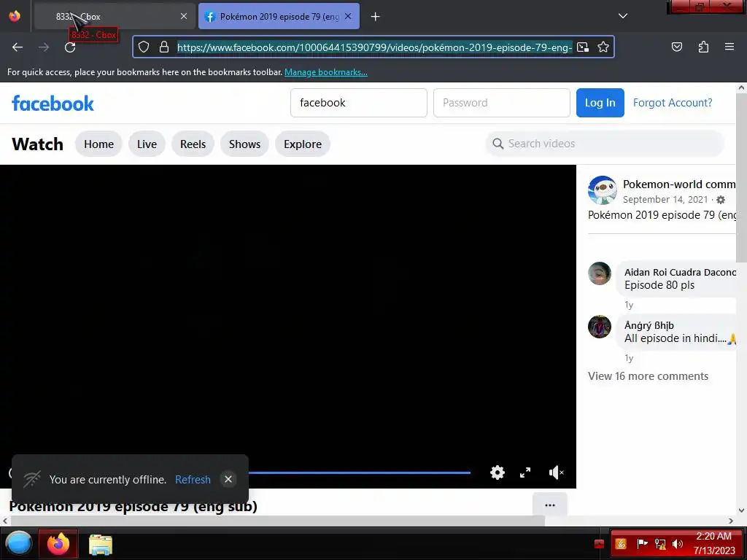Focus the Search videos box
Image resolution: width=747 pixels, height=560 pixels.
tap(605, 144)
